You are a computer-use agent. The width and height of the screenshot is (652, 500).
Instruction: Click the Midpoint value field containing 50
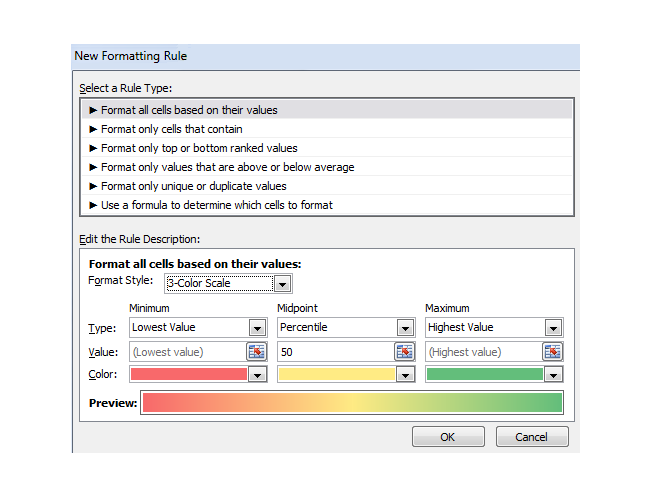click(x=336, y=352)
